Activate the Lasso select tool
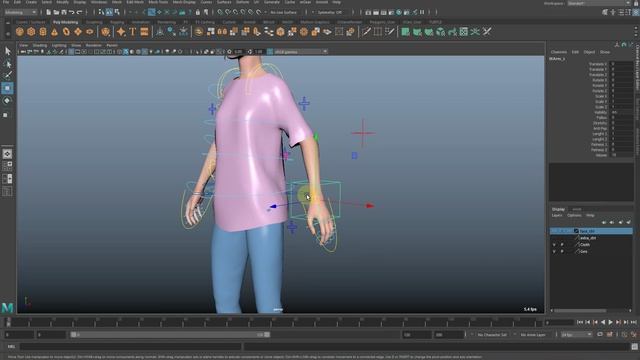The height and width of the screenshot is (360, 640). [7, 64]
